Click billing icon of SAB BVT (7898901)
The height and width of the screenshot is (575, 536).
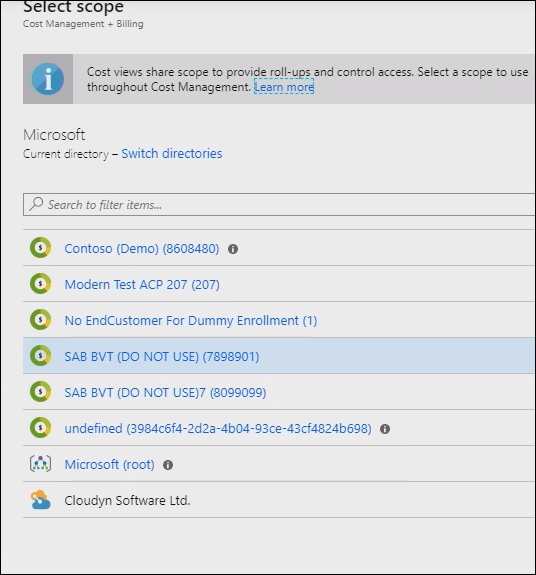point(40,356)
